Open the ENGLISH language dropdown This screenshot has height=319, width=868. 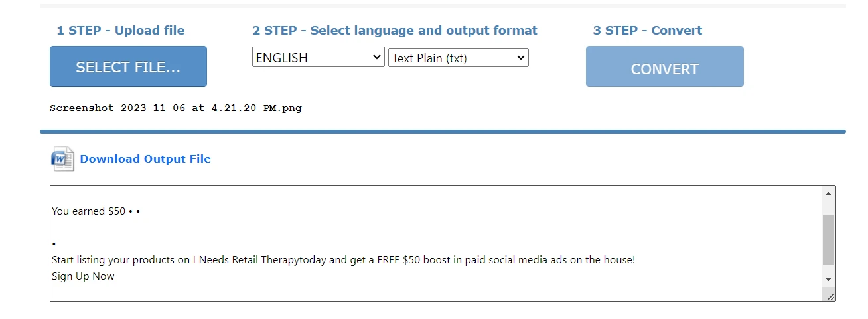pos(318,58)
